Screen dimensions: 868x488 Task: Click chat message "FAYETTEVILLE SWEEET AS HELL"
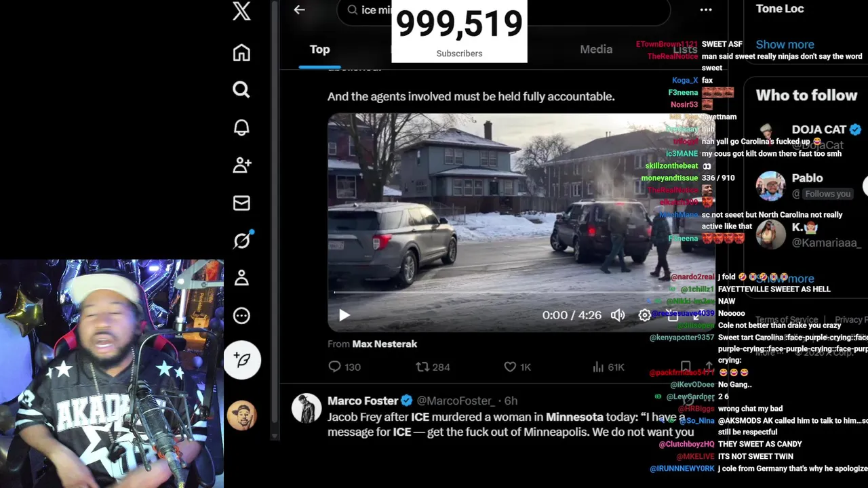pyautogui.click(x=774, y=289)
